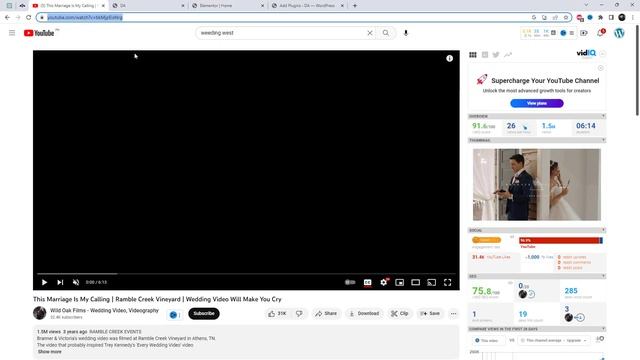Image resolution: width=640 pixels, height=360 pixels.
Task: Share the video
Action: click(x=326, y=313)
